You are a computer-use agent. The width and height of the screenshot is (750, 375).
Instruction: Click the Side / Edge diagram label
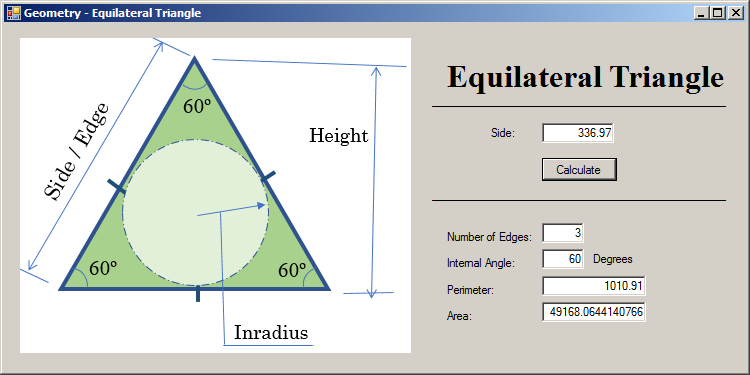click(x=77, y=151)
